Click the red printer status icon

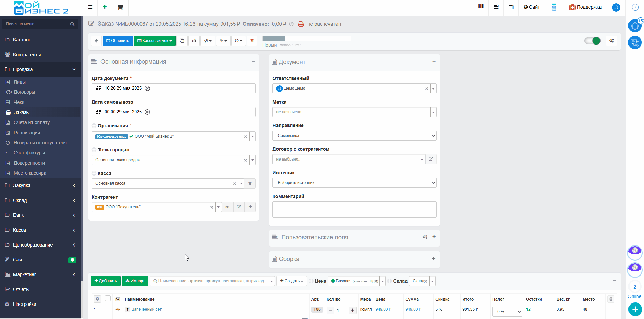pyautogui.click(x=301, y=24)
